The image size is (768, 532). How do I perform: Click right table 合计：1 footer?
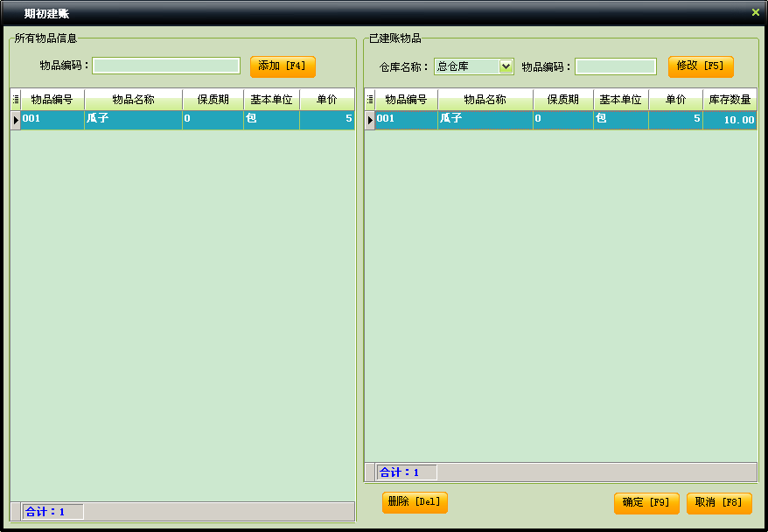[407, 472]
